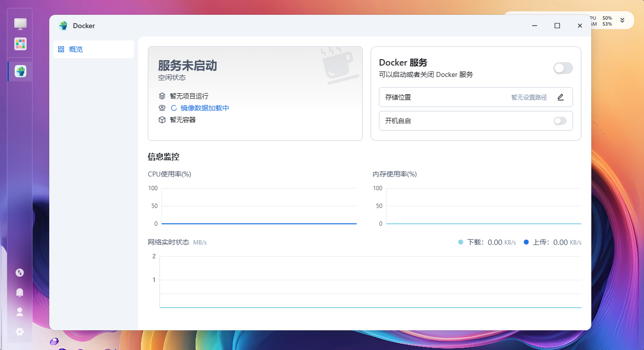
Task: Click 可以启动或者关闭 Docker 服务 description
Action: [x=426, y=75]
